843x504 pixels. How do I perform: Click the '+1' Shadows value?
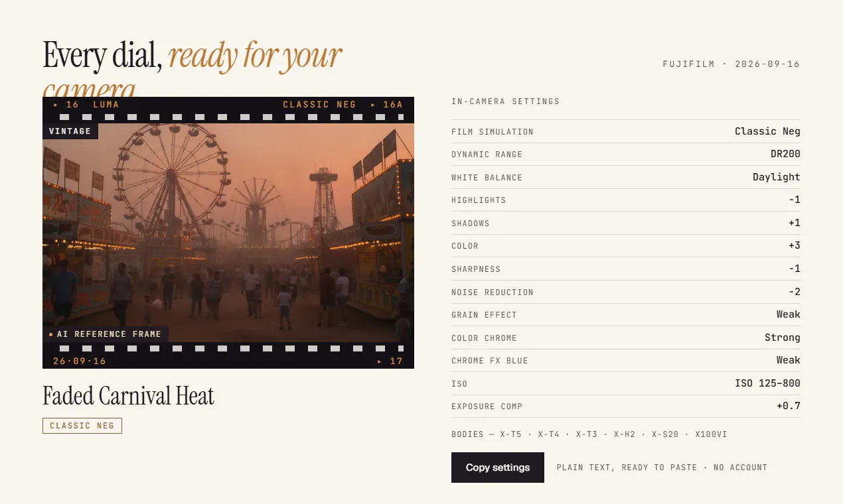click(795, 223)
